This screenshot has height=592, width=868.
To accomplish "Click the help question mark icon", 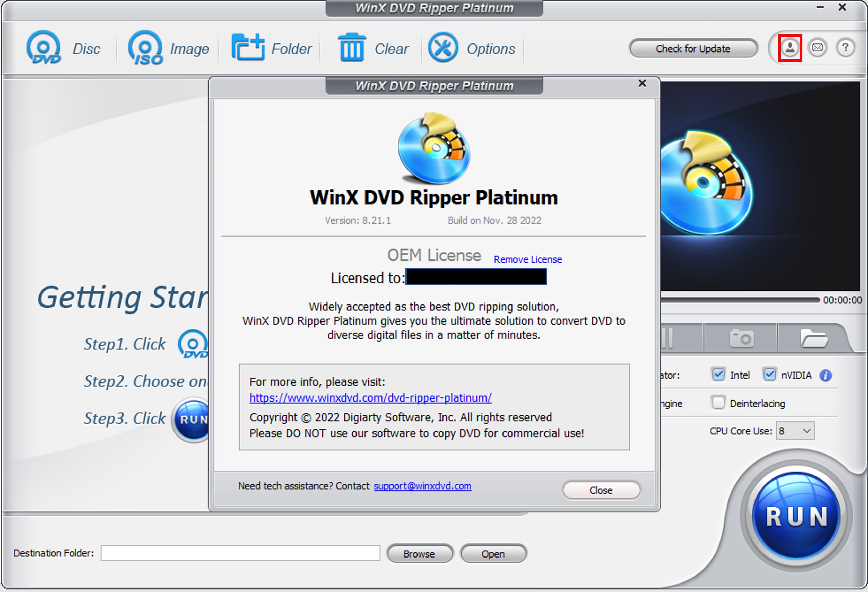I will pyautogui.click(x=845, y=48).
